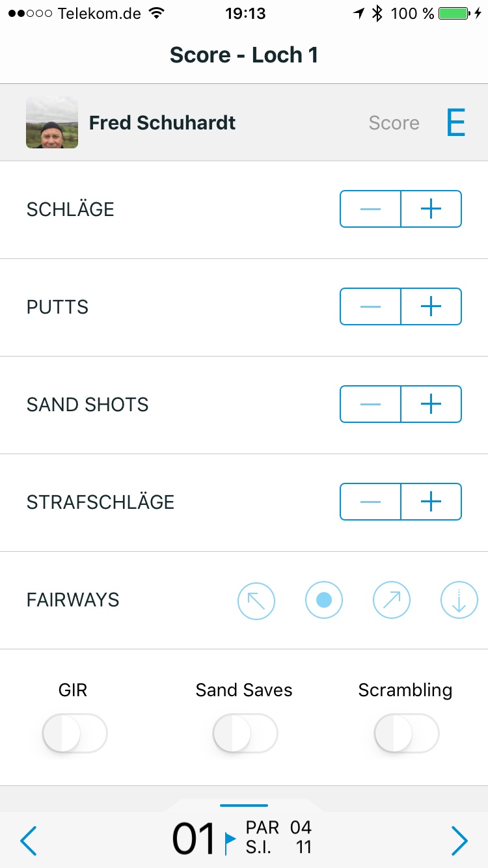Image resolution: width=488 pixels, height=868 pixels.
Task: Mark fairway missed right arrow icon
Action: [392, 600]
